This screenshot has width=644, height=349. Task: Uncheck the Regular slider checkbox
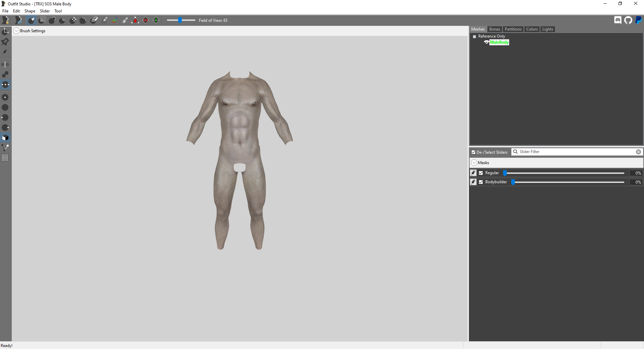[481, 173]
